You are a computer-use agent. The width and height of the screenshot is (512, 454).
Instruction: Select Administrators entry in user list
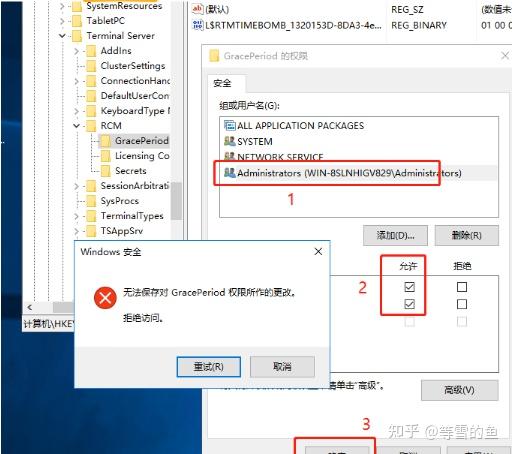359,173
